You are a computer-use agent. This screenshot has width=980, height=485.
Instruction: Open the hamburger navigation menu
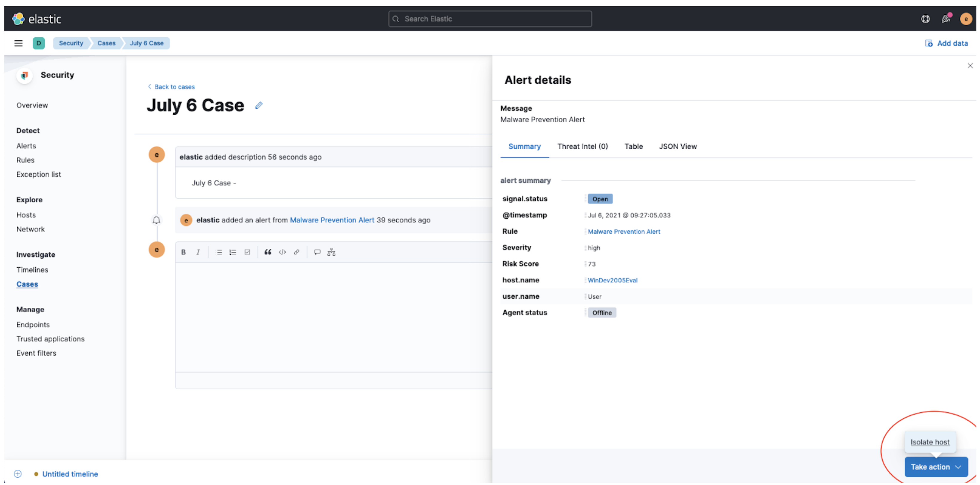(18, 43)
